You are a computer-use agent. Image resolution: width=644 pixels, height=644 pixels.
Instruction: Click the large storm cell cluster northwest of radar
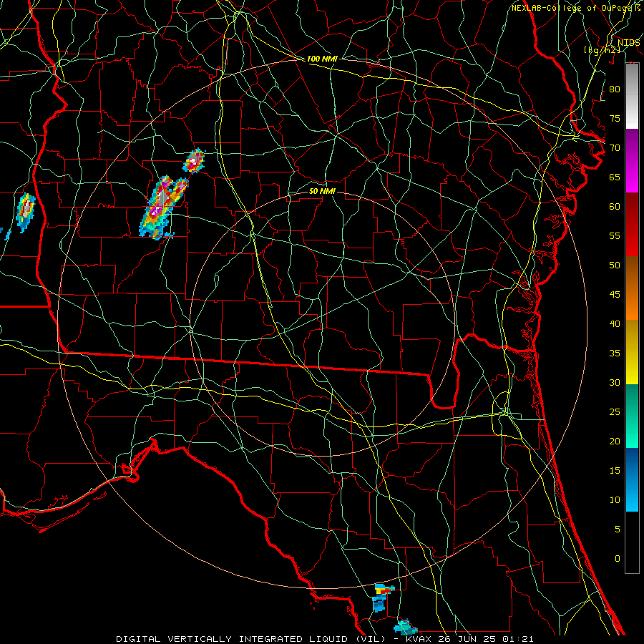163,207
